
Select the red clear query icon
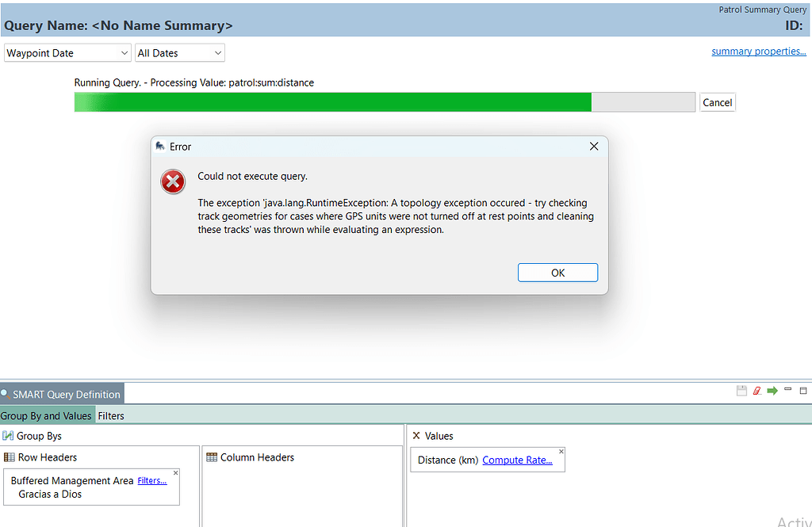(x=756, y=390)
